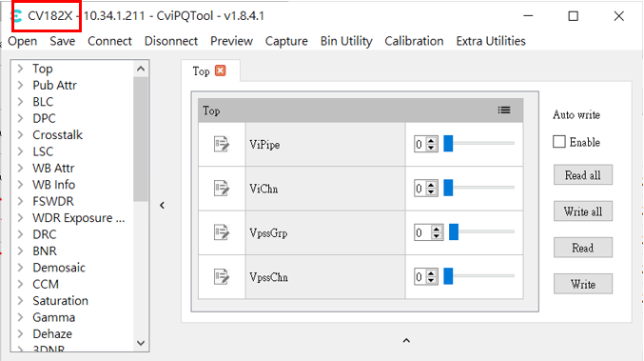Maximize the CviPQTool window
Viewport: 644px width, 361px height.
coord(574,16)
